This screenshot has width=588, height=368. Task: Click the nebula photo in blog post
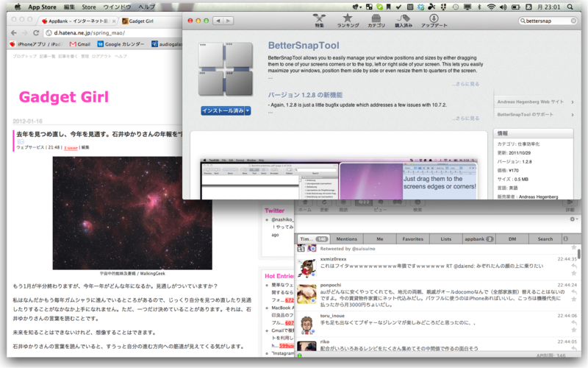[132, 213]
